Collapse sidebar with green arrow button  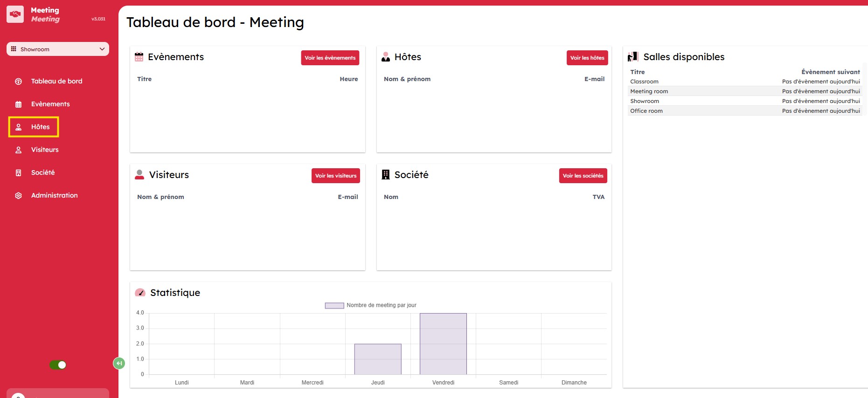tap(119, 363)
